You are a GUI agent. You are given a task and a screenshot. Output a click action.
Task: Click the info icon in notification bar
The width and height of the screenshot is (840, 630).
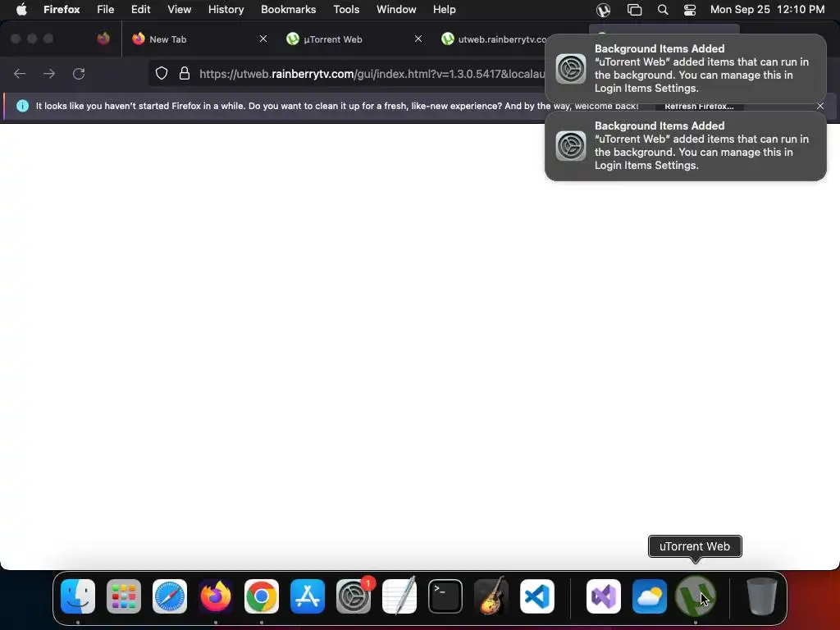[x=22, y=106]
